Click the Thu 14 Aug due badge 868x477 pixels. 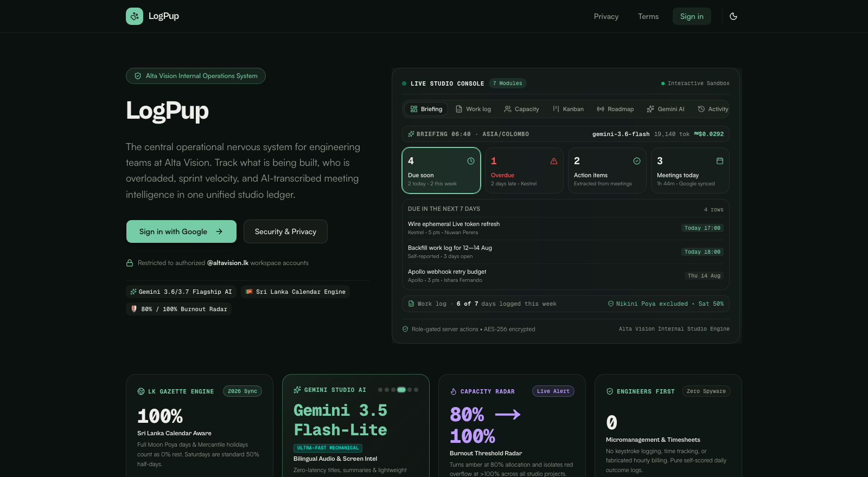(x=704, y=276)
